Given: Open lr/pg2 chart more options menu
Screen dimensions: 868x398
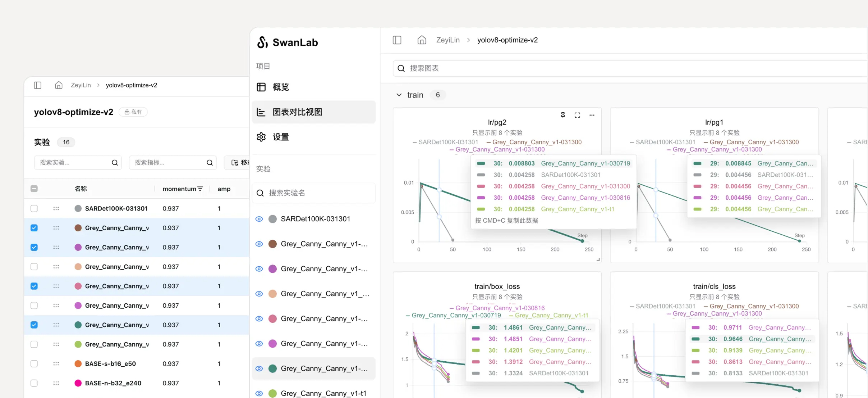Looking at the screenshot, I should click(x=592, y=115).
